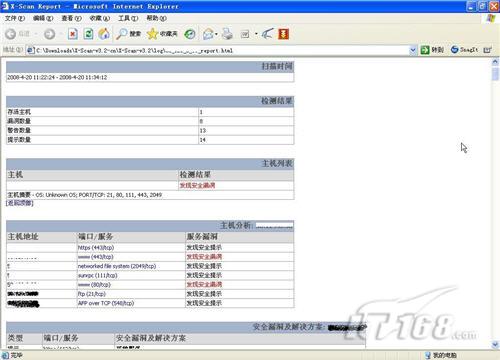Open the History green clock icon
This screenshot has height=360, width=500.
pos(190,34)
